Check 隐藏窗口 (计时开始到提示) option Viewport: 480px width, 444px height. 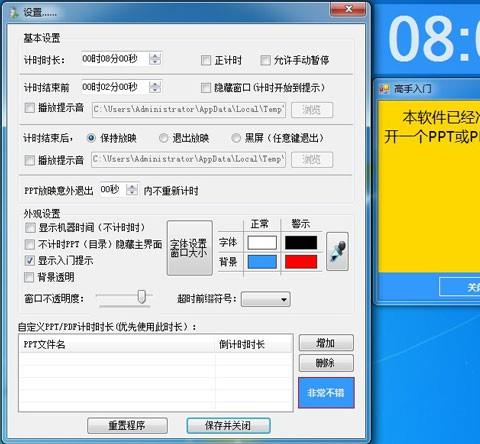(x=206, y=88)
